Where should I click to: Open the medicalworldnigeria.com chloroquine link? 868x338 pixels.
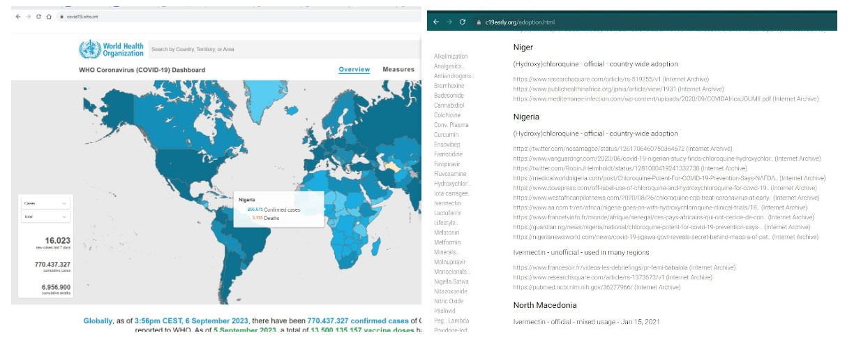pos(645,178)
